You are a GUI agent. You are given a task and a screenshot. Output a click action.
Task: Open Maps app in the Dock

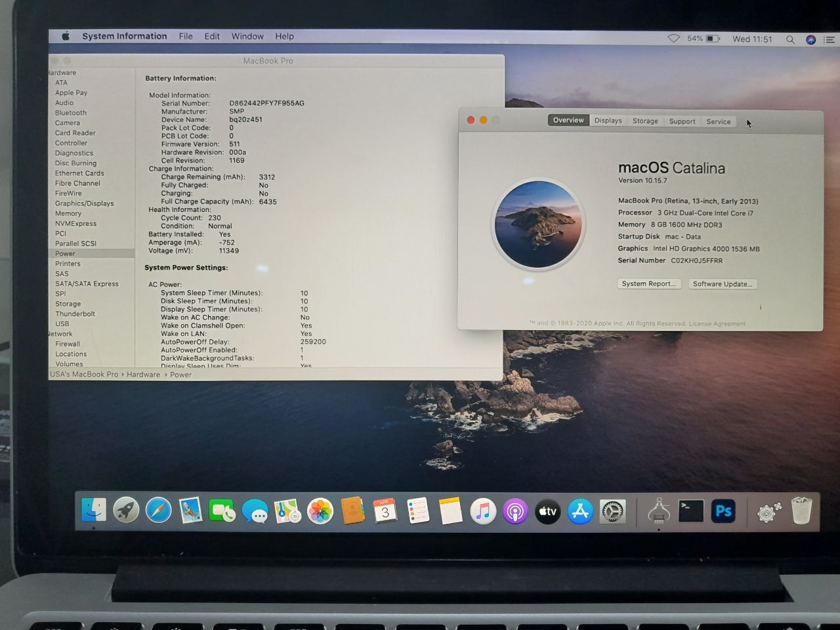[287, 511]
